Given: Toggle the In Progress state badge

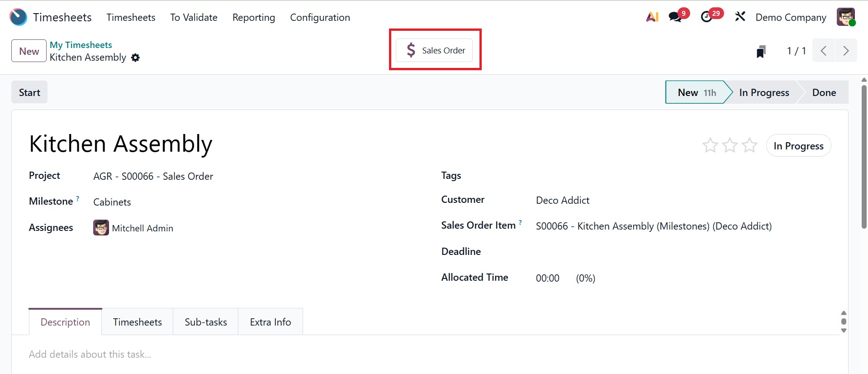Looking at the screenshot, I should pos(798,146).
